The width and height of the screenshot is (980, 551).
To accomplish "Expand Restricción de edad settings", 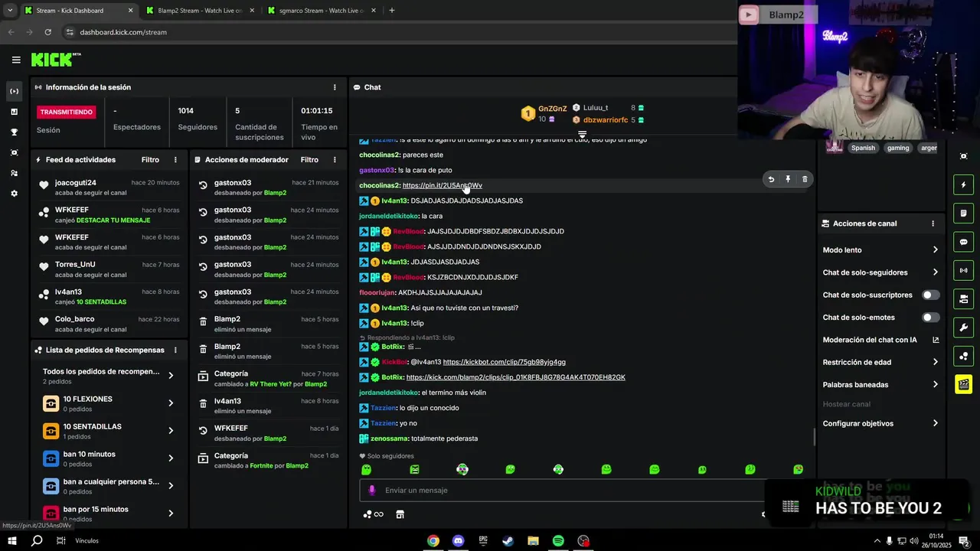I will point(880,362).
